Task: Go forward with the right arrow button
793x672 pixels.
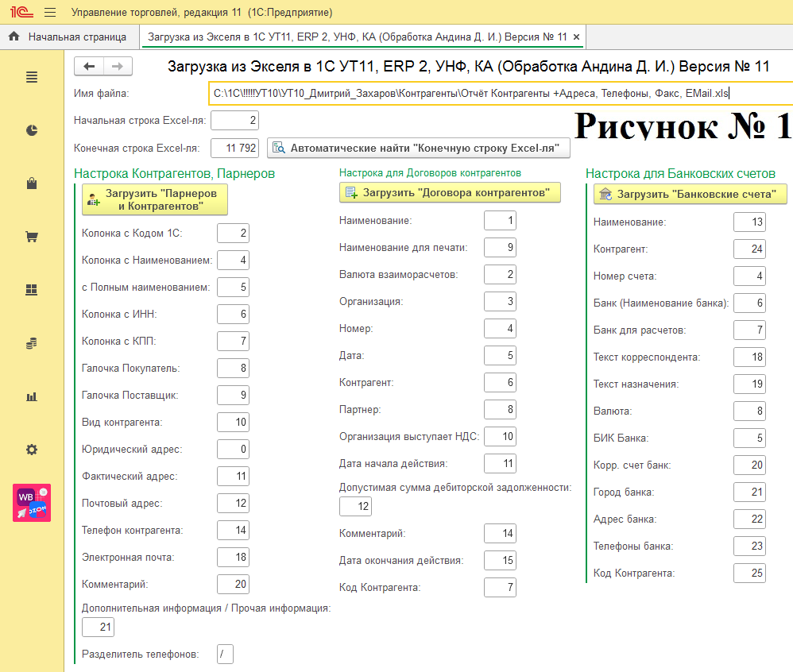Action: coord(118,66)
